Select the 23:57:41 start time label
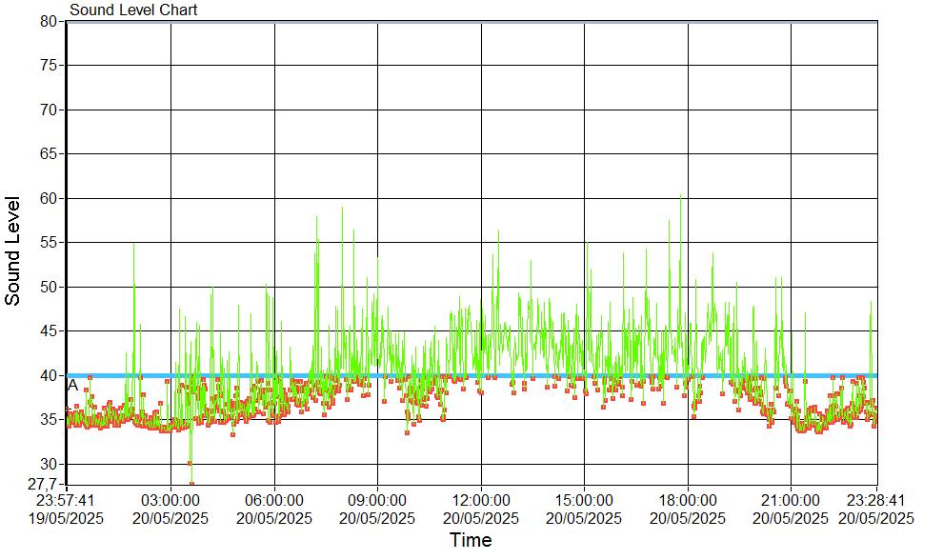This screenshot has width=943, height=560. [66, 500]
